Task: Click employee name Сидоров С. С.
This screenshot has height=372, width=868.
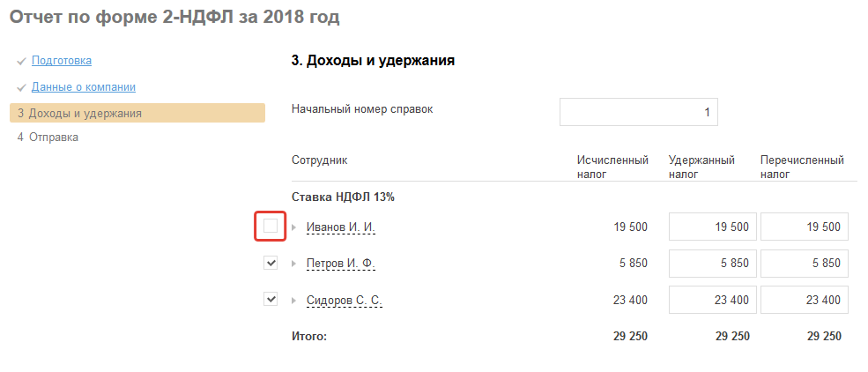Action: [x=345, y=301]
